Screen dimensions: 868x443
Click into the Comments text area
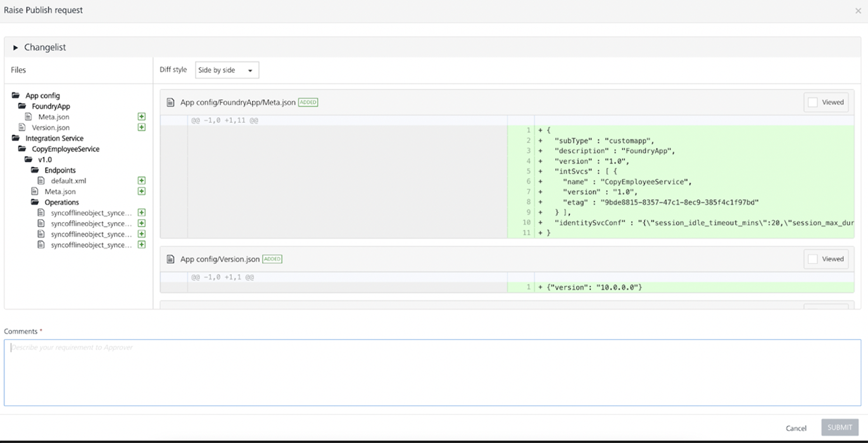tap(432, 373)
